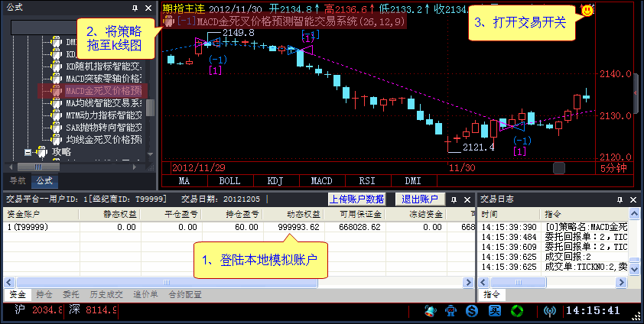The image size is (644, 324).
Task: Click the 导航 navigation tab
Action: pyautogui.click(x=17, y=181)
